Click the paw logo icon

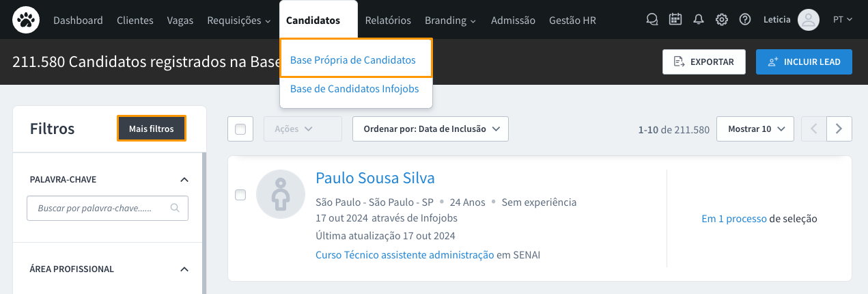point(27,20)
